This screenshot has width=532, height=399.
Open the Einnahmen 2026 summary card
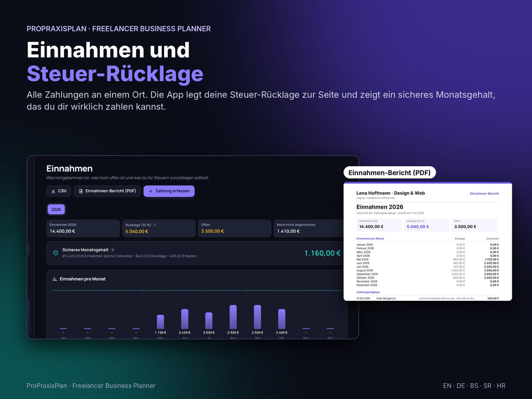click(83, 229)
